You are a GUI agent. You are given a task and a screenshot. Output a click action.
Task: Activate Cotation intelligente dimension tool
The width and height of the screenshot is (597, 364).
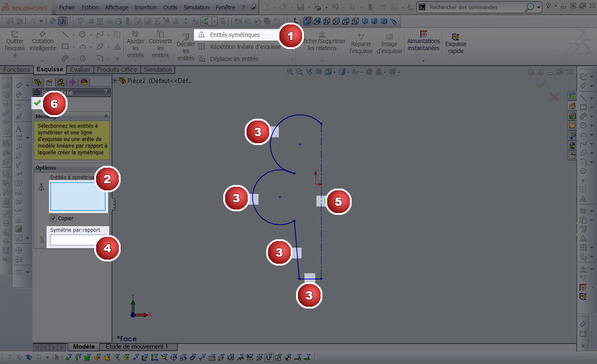(x=42, y=41)
